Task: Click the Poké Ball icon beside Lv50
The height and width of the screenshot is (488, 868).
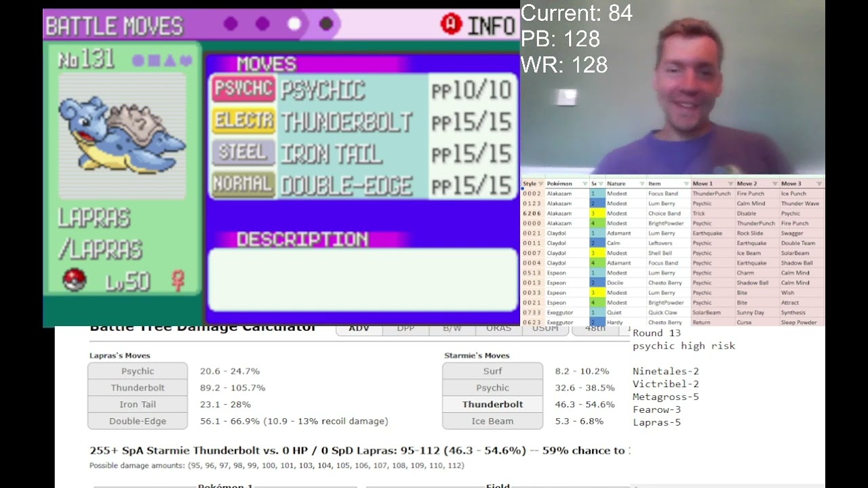Action: (x=75, y=281)
